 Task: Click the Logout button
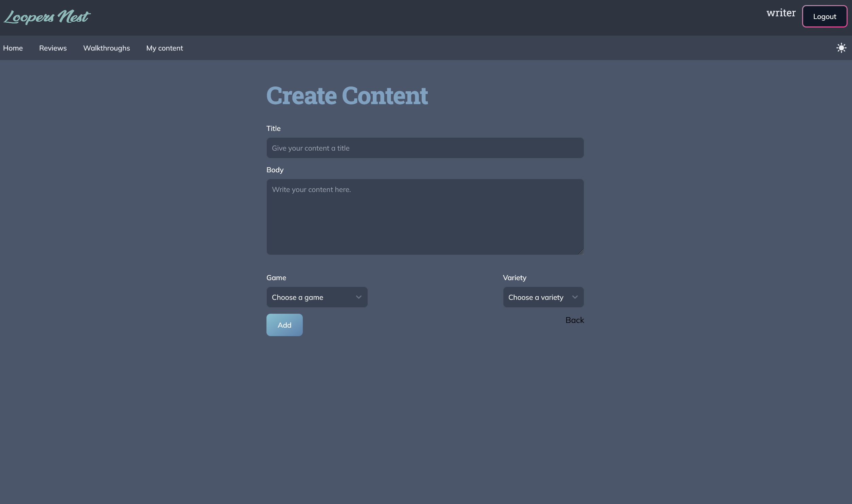coord(825,16)
